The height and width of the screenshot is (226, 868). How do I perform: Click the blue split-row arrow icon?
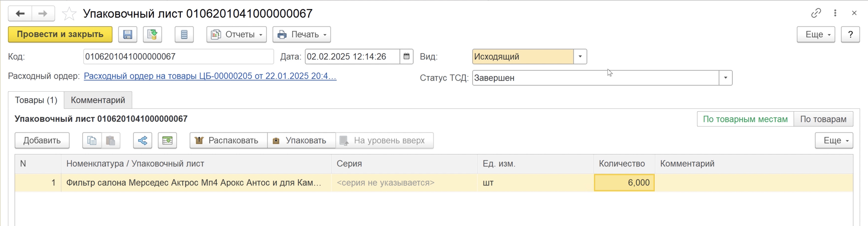click(x=142, y=141)
